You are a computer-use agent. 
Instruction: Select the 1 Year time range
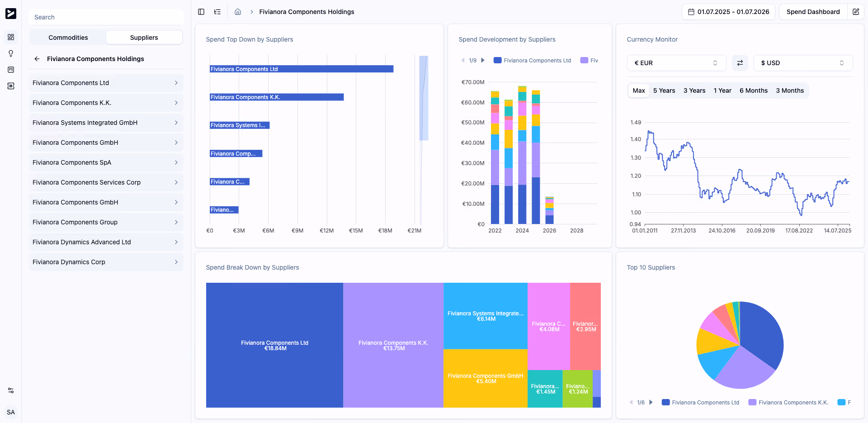722,90
